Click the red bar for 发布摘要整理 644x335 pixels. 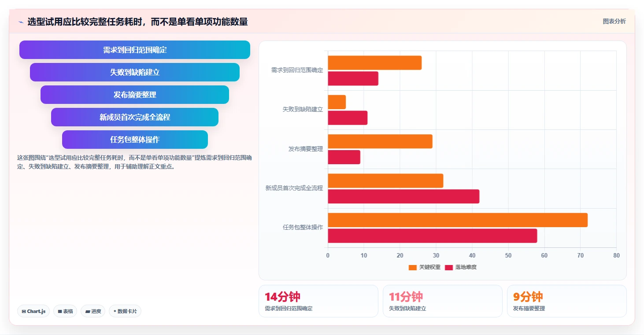344,157
